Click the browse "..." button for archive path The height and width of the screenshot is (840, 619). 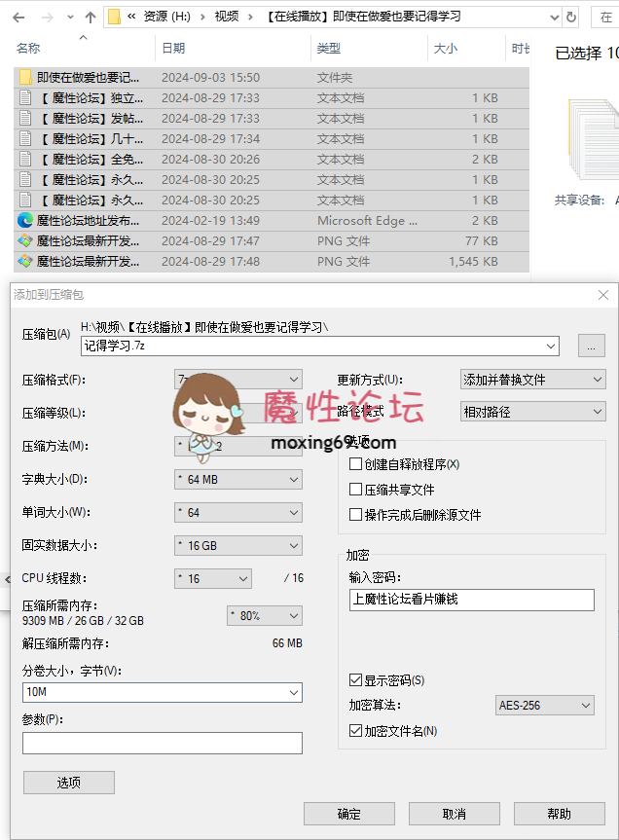(x=591, y=346)
